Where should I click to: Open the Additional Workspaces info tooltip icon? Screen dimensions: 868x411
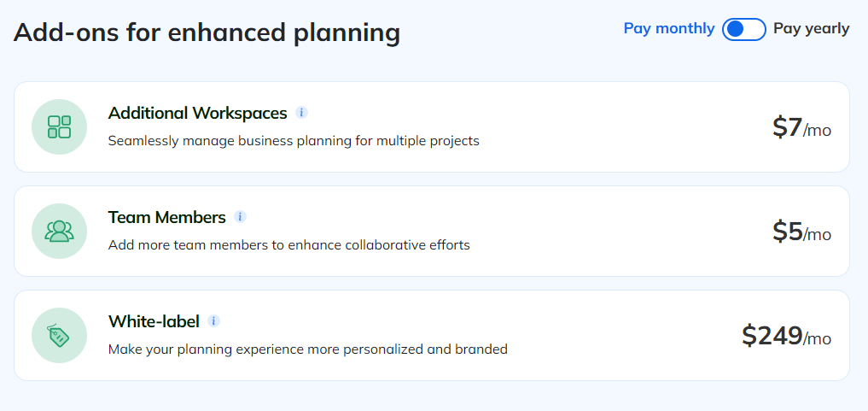point(301,113)
